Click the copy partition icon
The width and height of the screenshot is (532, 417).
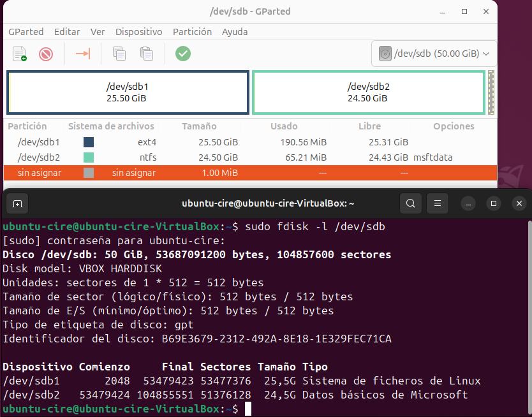tap(119, 54)
